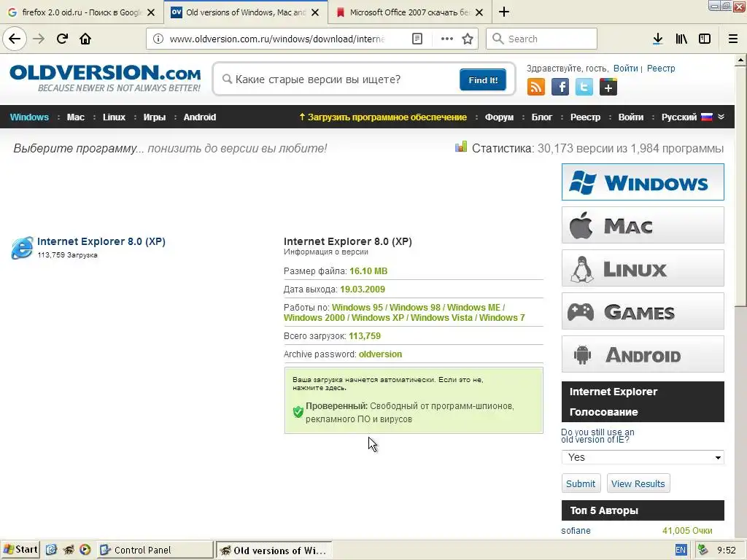Click the page vertical scrollbar thumb
The image size is (747, 560).
pos(741,186)
